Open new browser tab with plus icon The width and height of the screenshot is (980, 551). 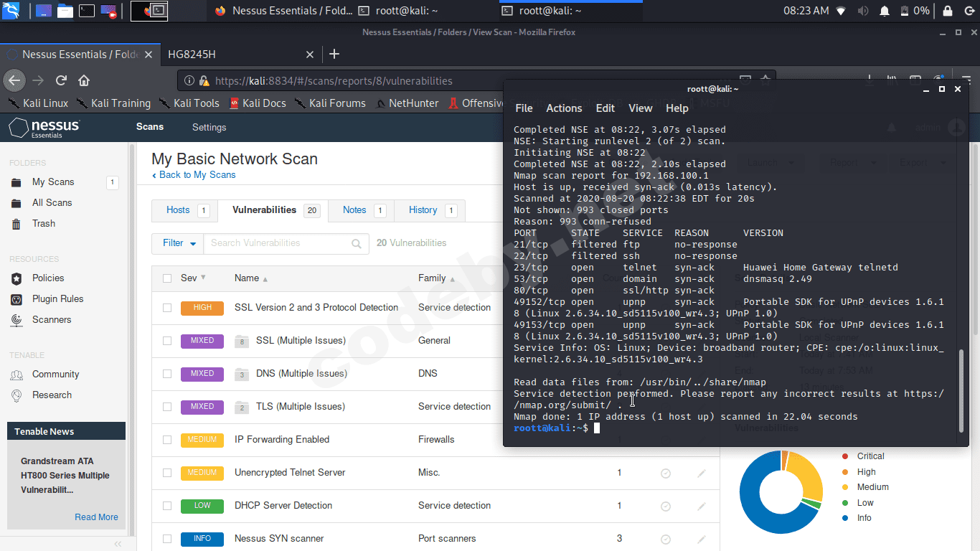coord(334,55)
